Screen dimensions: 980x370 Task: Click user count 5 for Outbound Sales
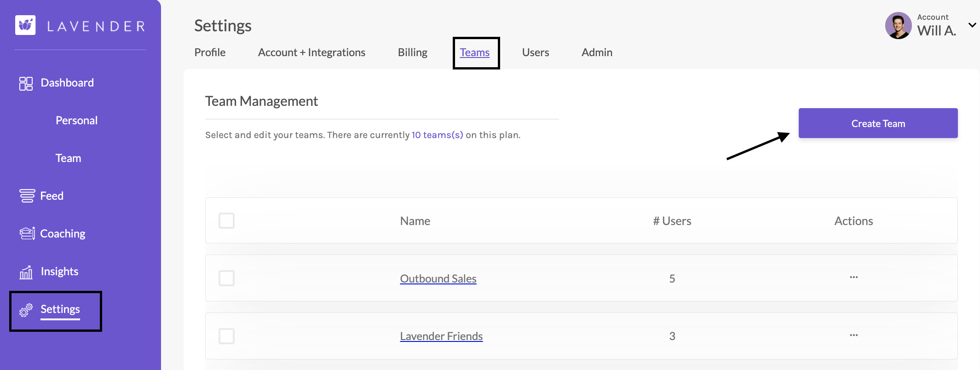(672, 278)
